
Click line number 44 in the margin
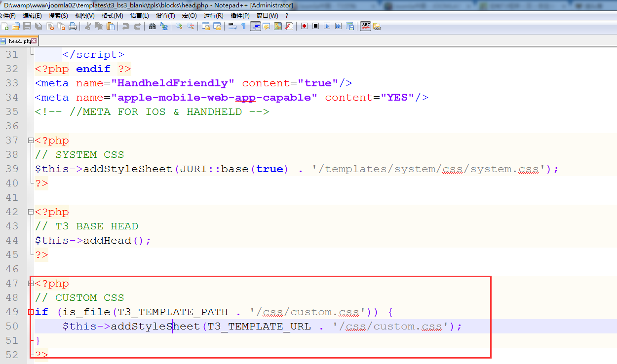point(11,241)
